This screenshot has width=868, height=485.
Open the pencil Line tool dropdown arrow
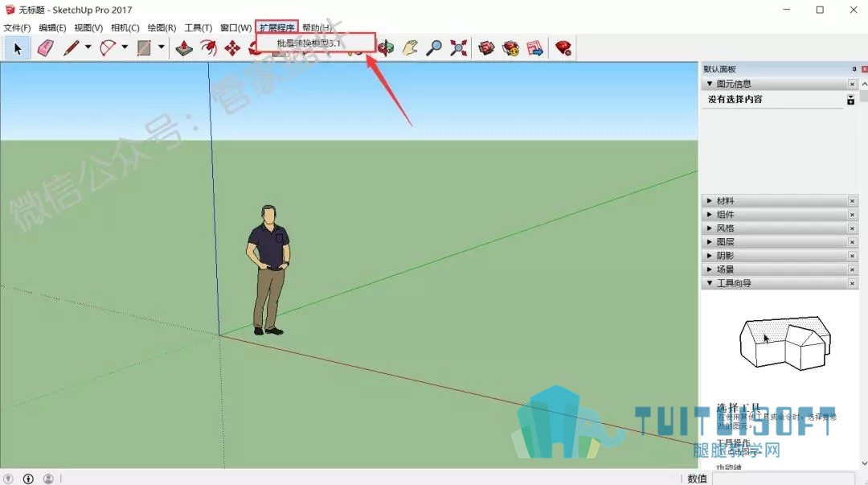coord(88,48)
